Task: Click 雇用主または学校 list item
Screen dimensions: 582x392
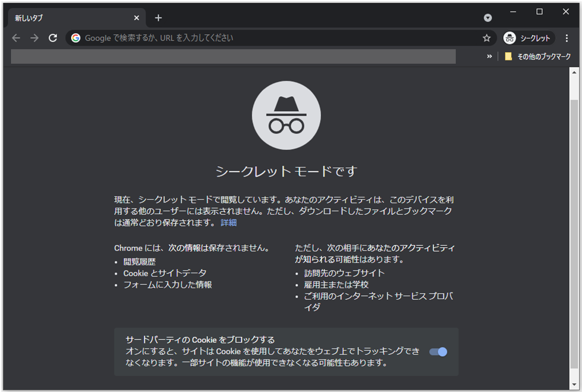Action: tap(336, 285)
